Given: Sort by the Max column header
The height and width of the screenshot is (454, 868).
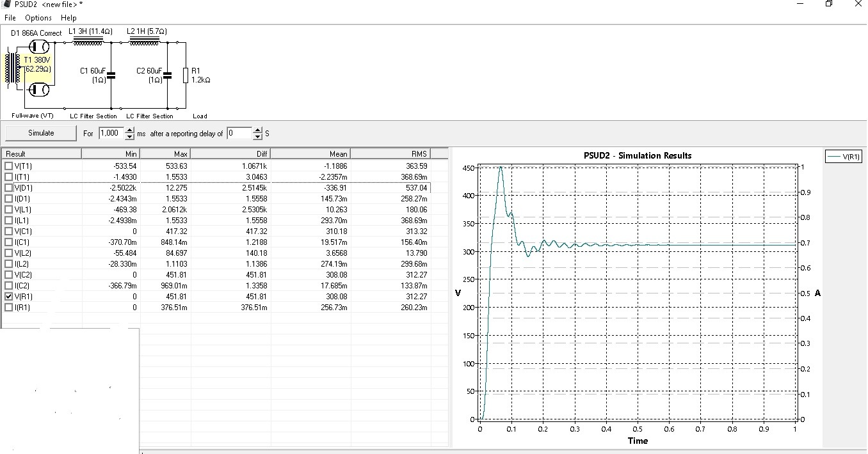Looking at the screenshot, I should [x=165, y=153].
